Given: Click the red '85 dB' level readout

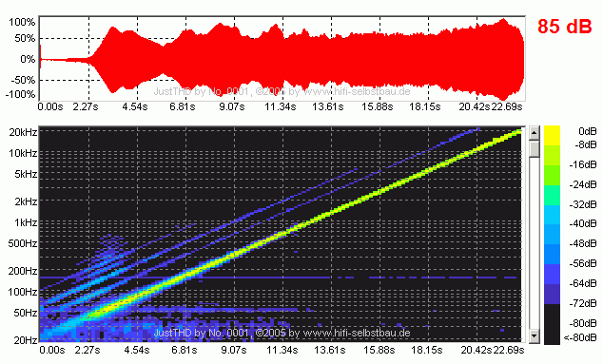Looking at the screenshot, I should pos(564,27).
